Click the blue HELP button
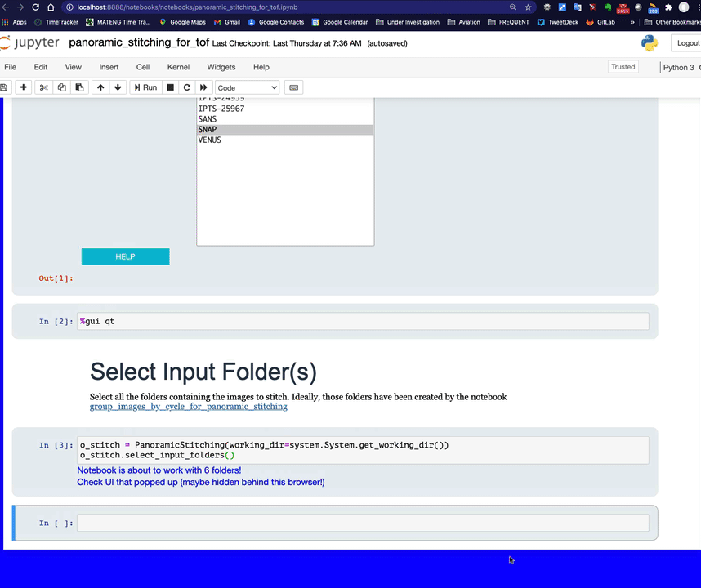701x588 pixels. [125, 256]
